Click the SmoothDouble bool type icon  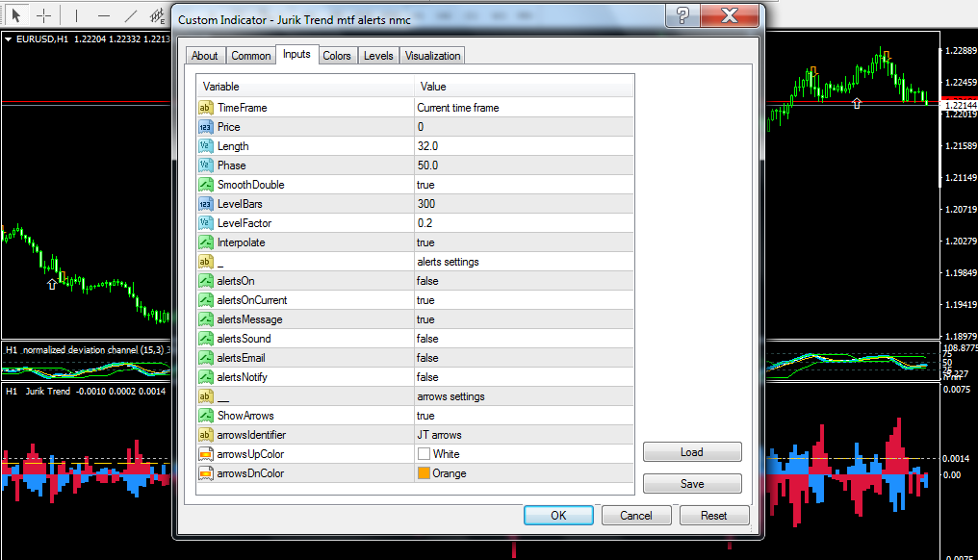[205, 185]
